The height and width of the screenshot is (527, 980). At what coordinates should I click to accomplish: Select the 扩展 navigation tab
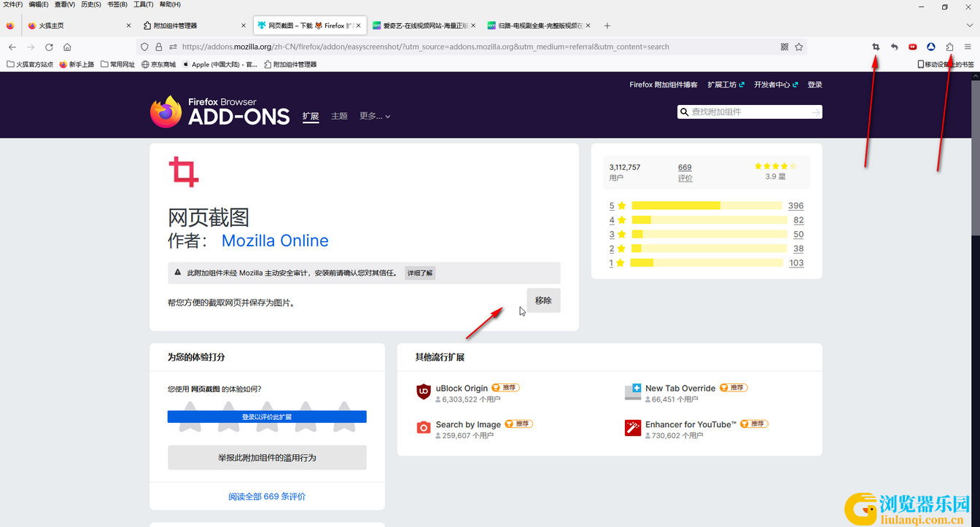coord(311,117)
